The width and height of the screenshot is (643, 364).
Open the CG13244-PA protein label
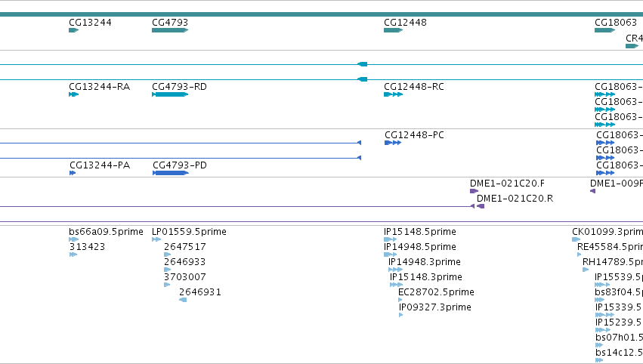(100, 165)
